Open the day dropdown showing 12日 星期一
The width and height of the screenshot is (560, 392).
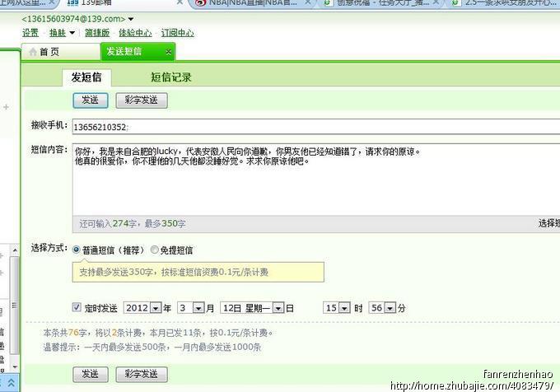[278, 308]
